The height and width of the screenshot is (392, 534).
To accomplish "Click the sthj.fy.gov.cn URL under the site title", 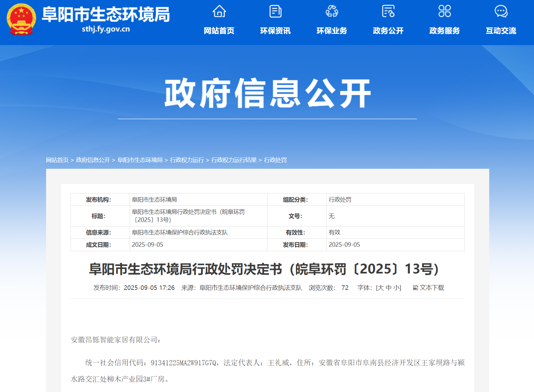I will pyautogui.click(x=106, y=29).
